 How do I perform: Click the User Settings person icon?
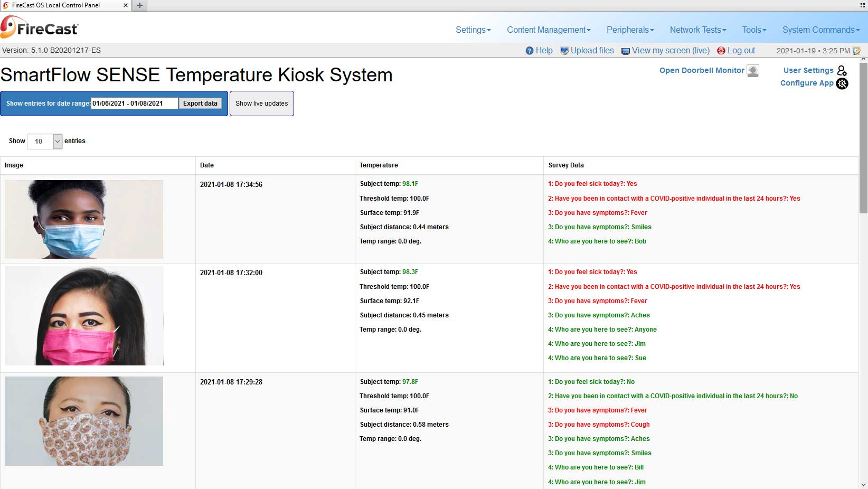[x=842, y=70]
